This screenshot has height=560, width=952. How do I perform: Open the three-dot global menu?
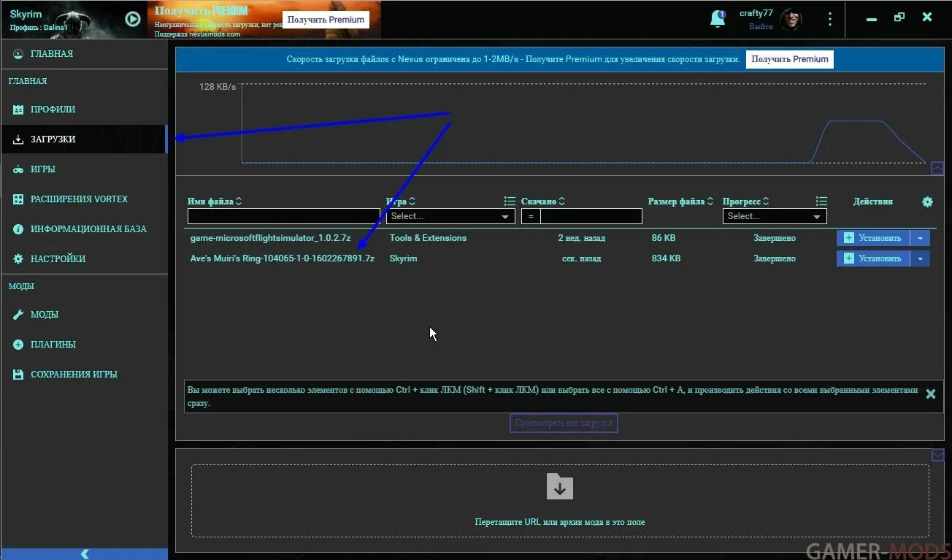coord(830,19)
